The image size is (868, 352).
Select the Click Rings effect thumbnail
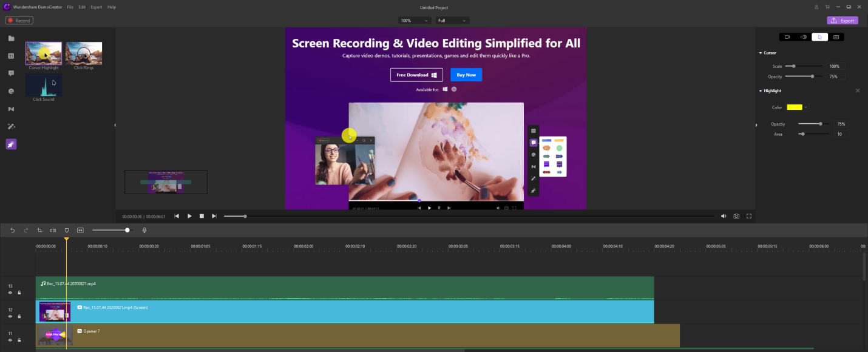84,53
